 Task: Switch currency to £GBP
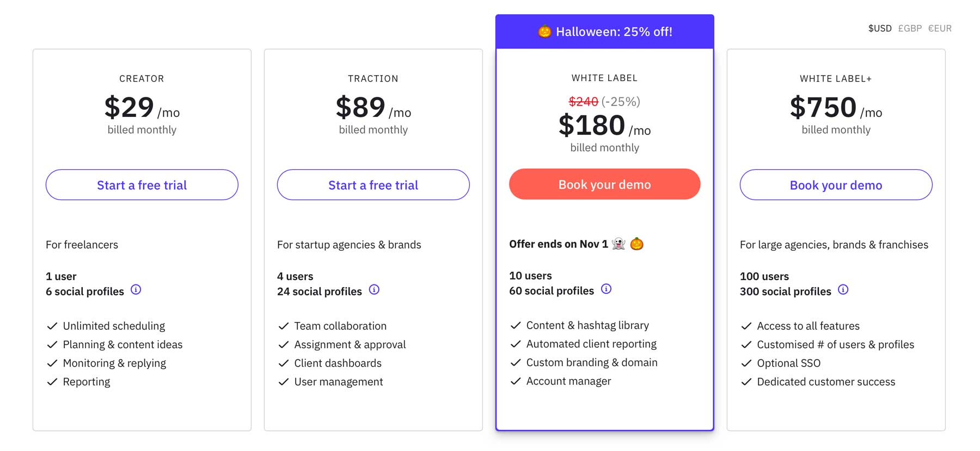(x=909, y=28)
